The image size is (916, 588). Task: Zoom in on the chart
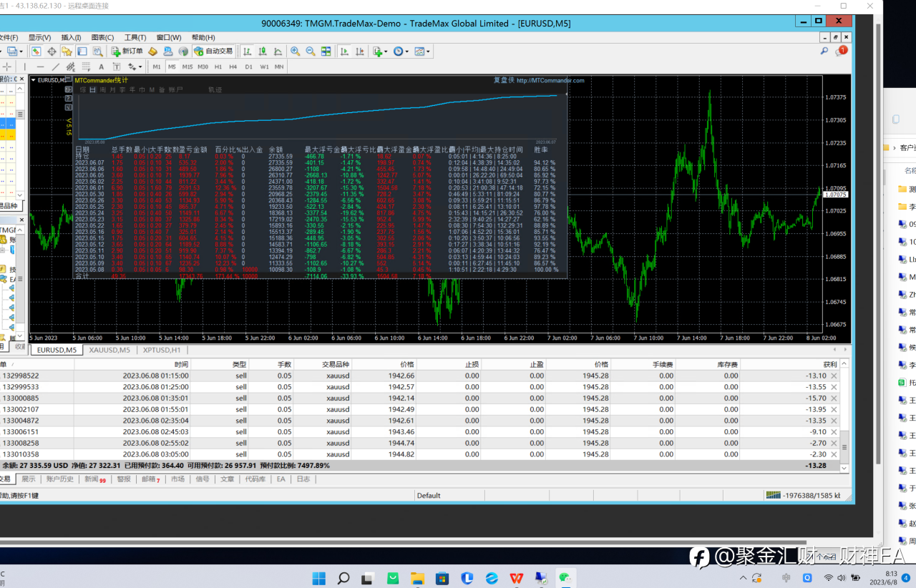(x=295, y=52)
